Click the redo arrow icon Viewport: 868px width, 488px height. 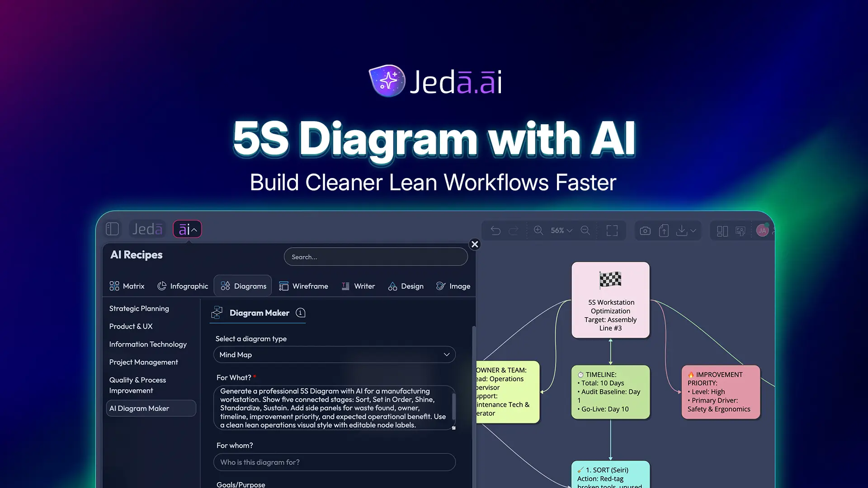(x=514, y=230)
